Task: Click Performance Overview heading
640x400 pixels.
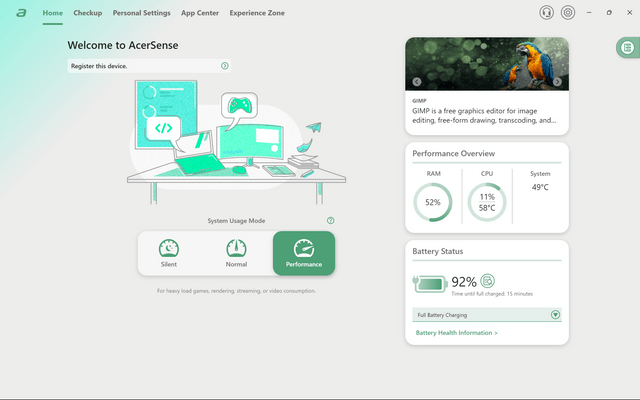Action: click(x=453, y=153)
